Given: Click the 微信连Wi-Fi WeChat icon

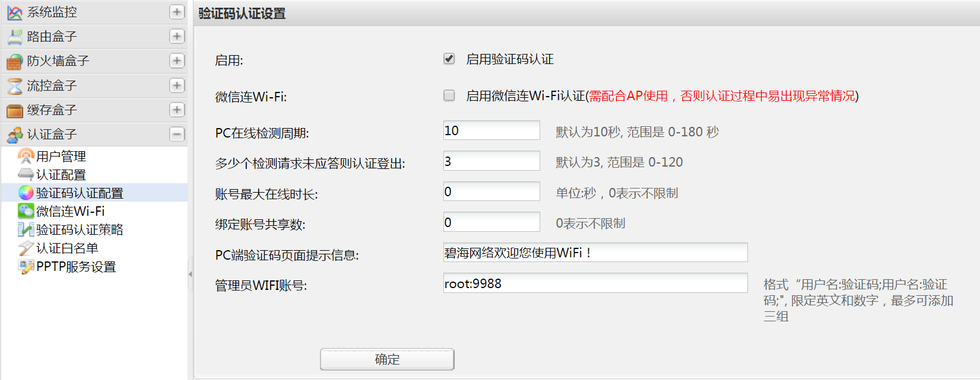Looking at the screenshot, I should [x=26, y=211].
